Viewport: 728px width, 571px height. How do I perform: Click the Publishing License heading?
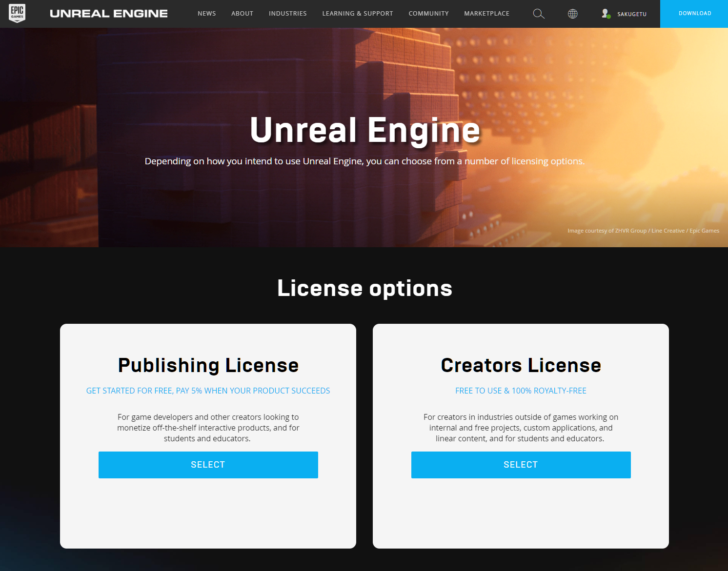[x=208, y=365]
